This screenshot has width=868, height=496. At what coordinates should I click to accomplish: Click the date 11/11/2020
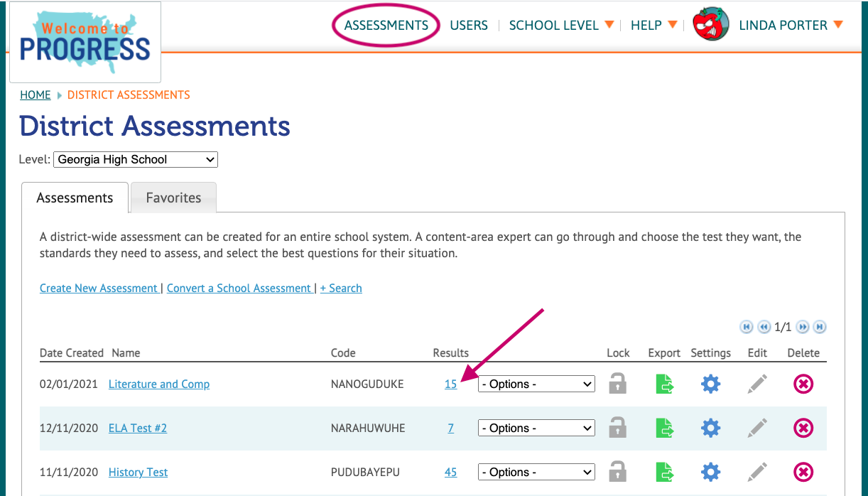pos(68,472)
